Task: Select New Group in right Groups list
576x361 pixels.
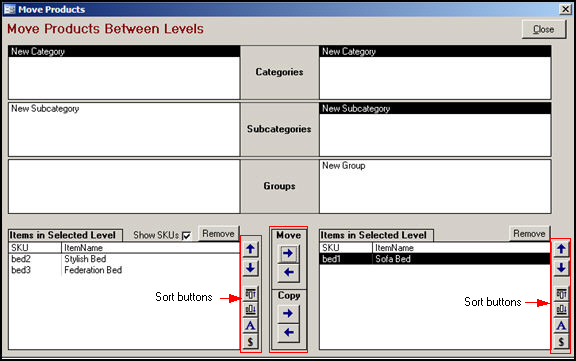Action: pos(435,166)
